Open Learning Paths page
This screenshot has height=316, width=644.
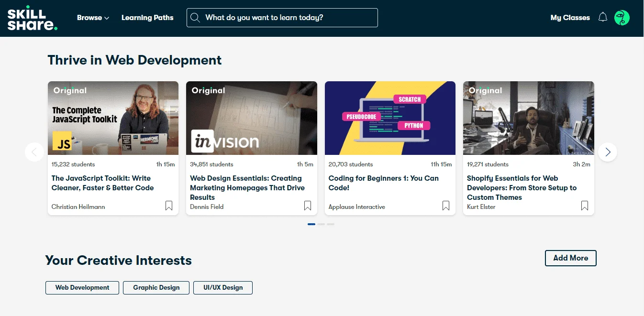[147, 18]
